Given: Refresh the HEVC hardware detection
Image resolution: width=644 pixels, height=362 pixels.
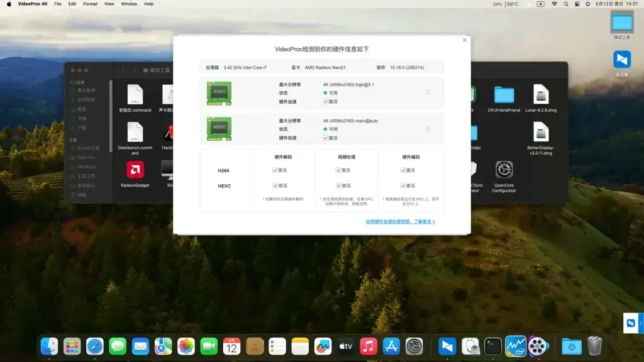Looking at the screenshot, I should pos(428,129).
